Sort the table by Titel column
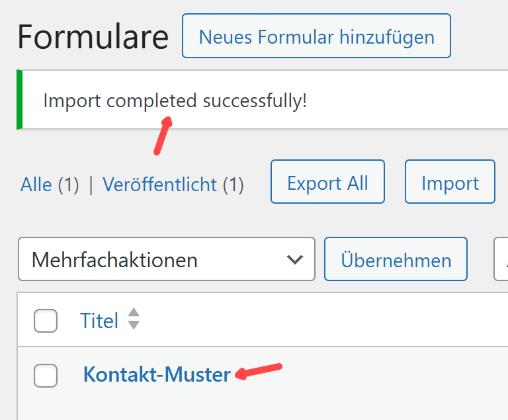 [x=99, y=321]
